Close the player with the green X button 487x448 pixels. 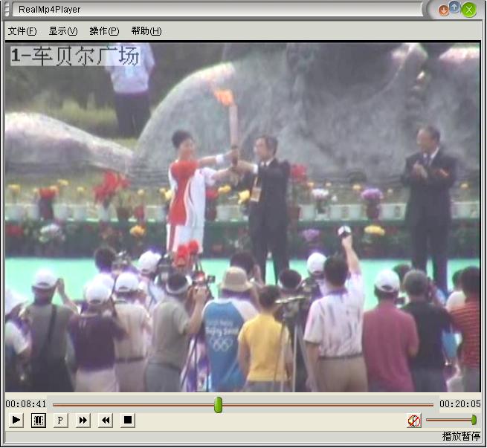coord(468,10)
